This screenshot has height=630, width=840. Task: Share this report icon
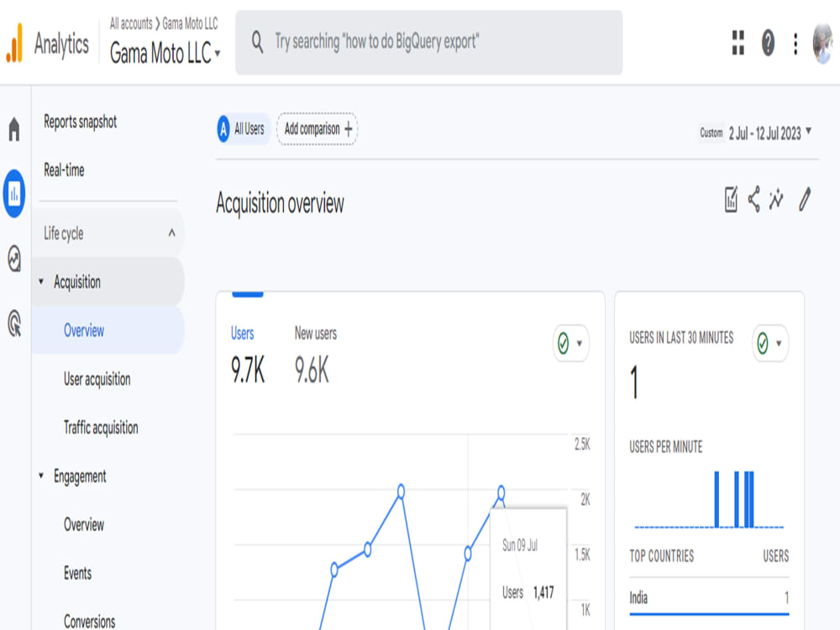click(x=754, y=199)
